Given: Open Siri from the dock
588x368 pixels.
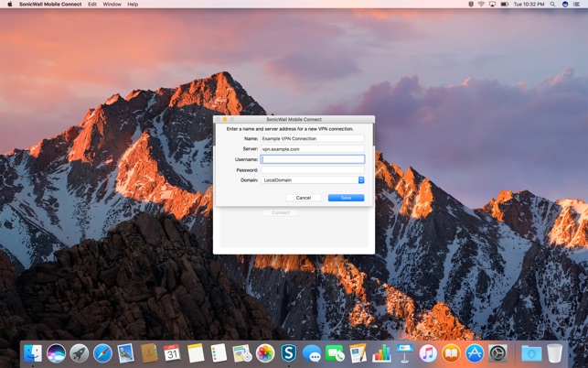Looking at the screenshot, I should tap(57, 352).
